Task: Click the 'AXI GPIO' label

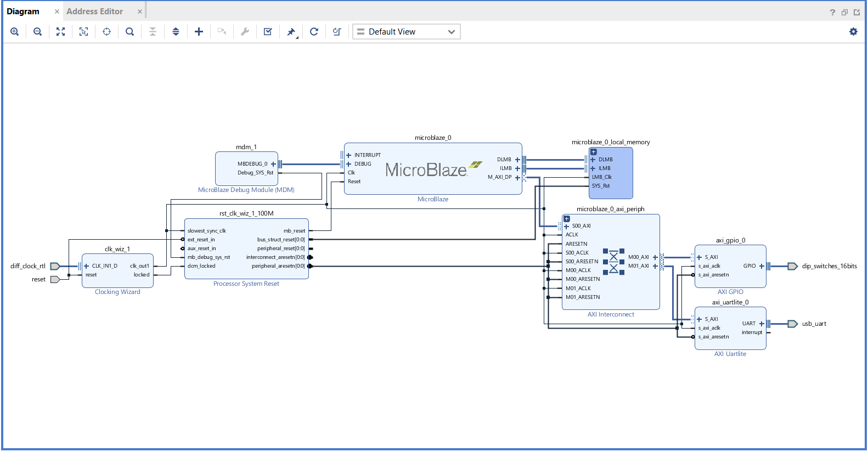Action: pos(730,292)
